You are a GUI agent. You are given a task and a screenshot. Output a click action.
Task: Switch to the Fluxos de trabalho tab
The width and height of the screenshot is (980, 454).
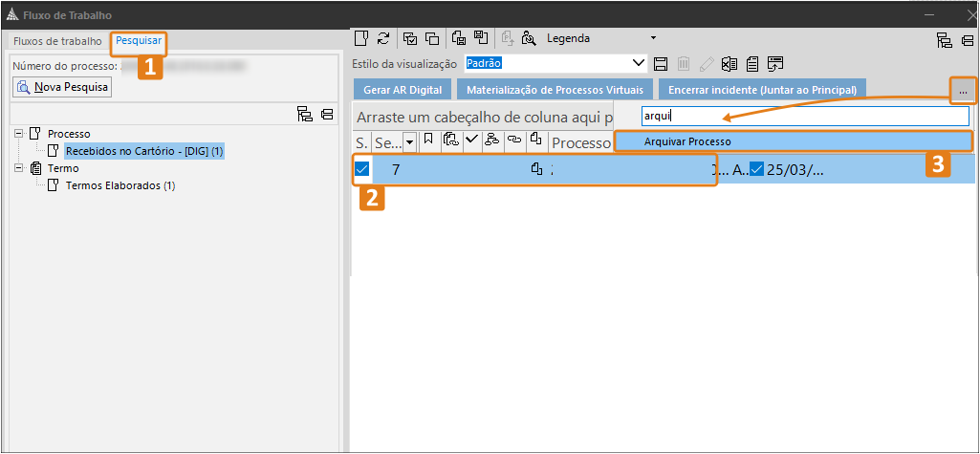coord(57,41)
